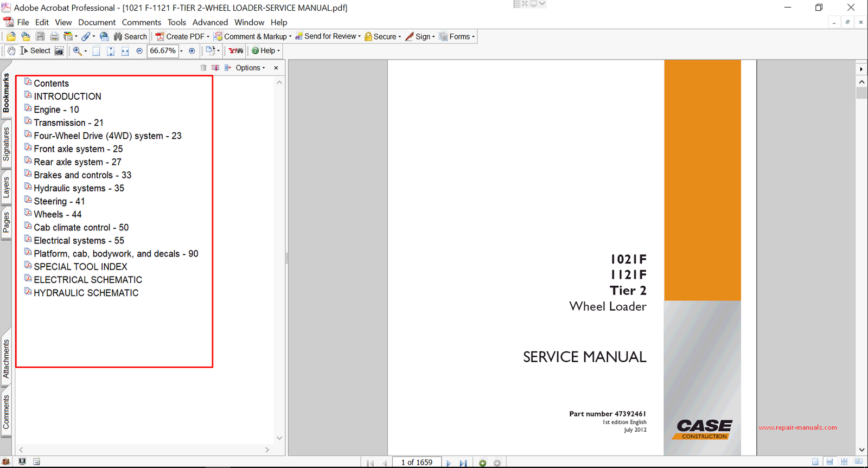Switch to the Pages side tab
This screenshot has height=468, width=868.
pos(6,222)
